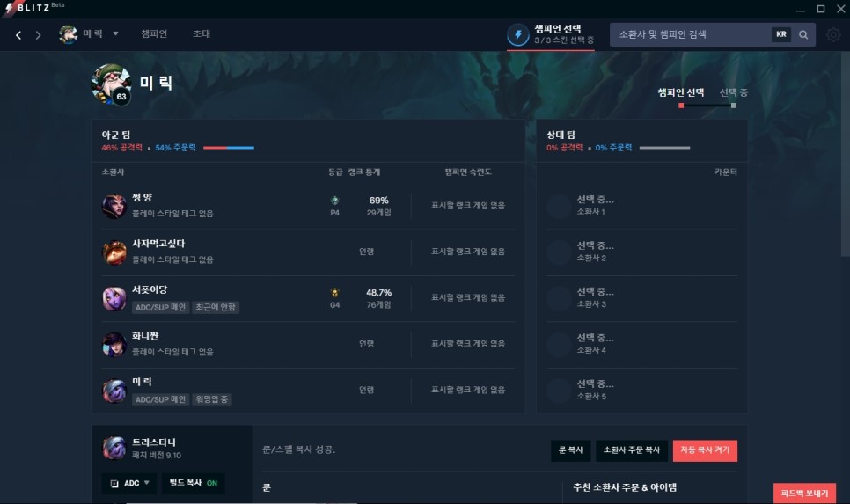Click the 69% win rate value
850x504 pixels.
tap(378, 201)
